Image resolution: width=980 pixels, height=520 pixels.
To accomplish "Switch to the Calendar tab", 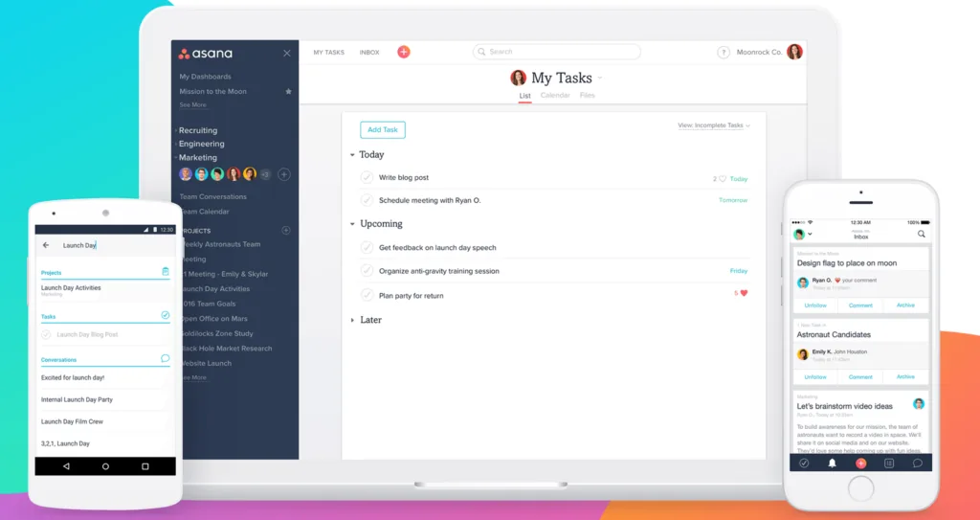I will point(555,95).
